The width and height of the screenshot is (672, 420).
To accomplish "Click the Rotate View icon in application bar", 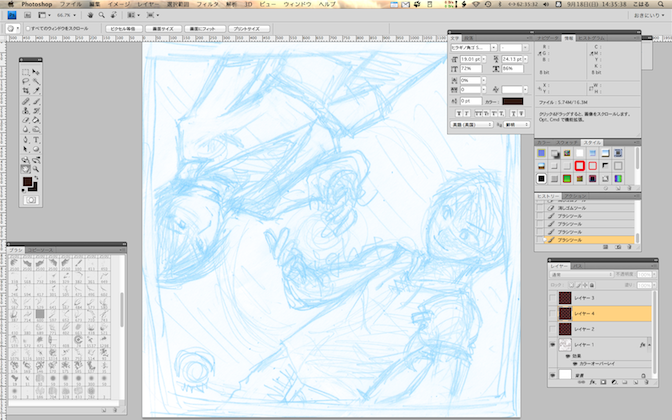I will click(x=114, y=15).
